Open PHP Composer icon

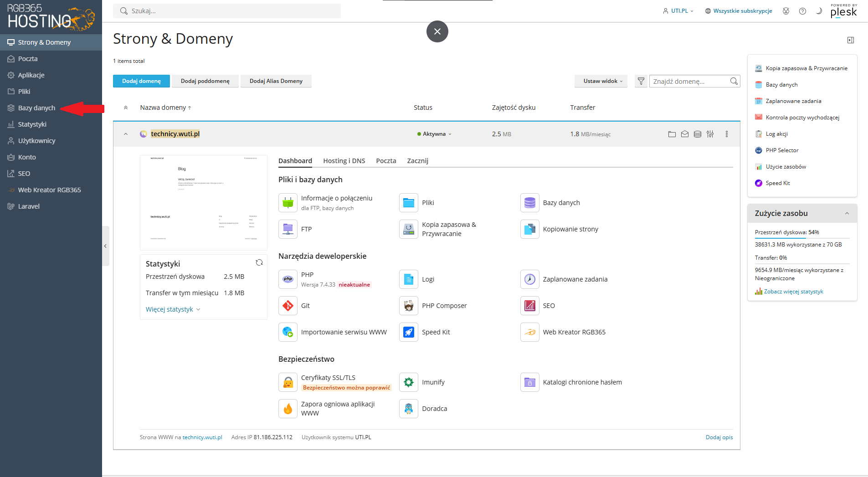[x=409, y=306]
